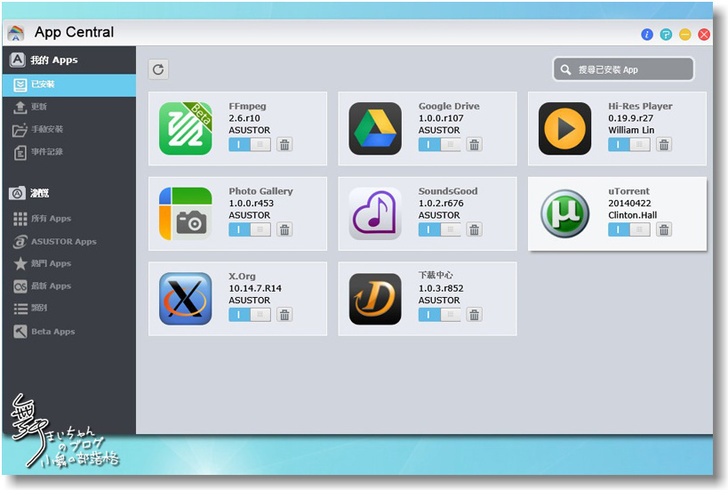Open 所有 Apps in the sidebar
This screenshot has width=728, height=490.
(x=69, y=218)
